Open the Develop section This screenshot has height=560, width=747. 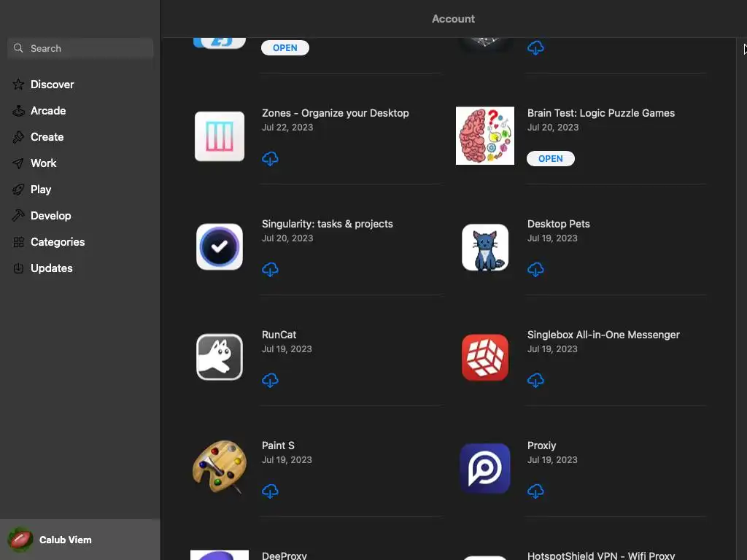click(x=51, y=215)
